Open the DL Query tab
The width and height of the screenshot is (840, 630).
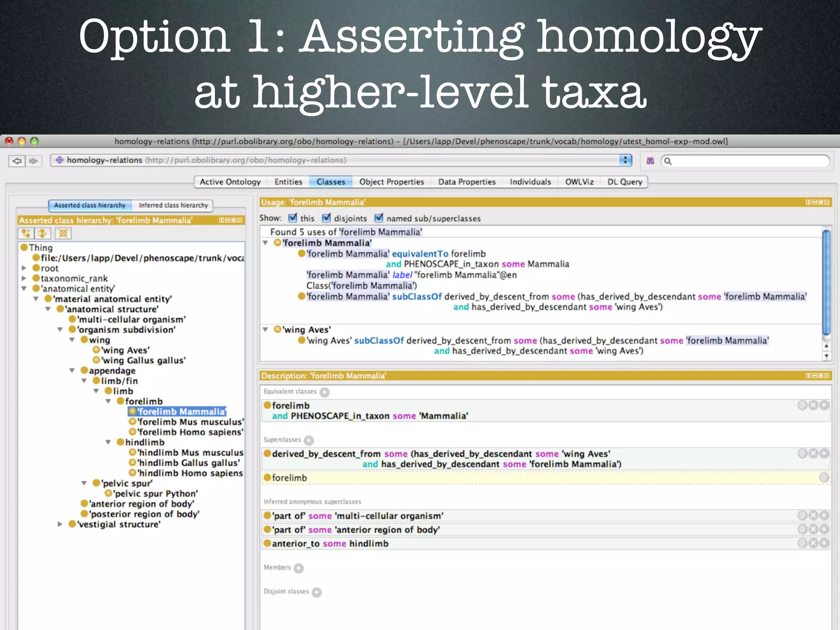pos(625,182)
